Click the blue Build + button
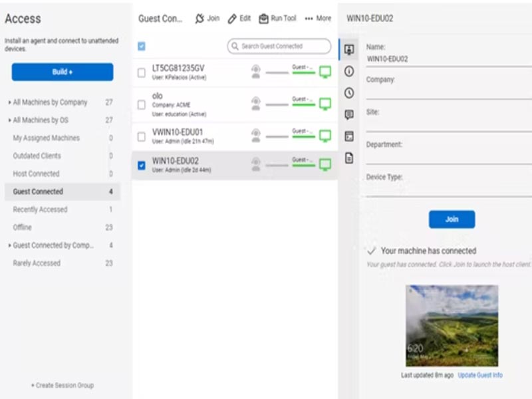532x399 pixels. tap(63, 72)
